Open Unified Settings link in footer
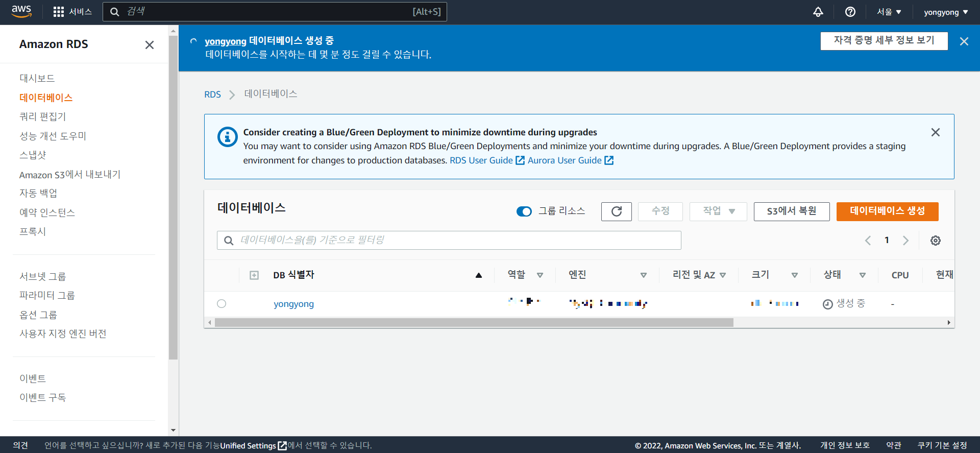Image resolution: width=980 pixels, height=453 pixels. (x=253, y=445)
